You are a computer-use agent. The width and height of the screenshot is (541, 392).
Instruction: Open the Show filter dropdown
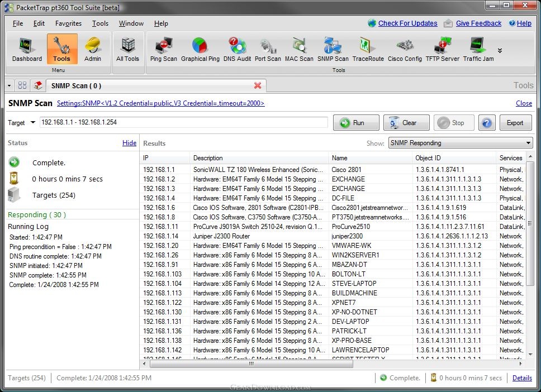pos(461,143)
